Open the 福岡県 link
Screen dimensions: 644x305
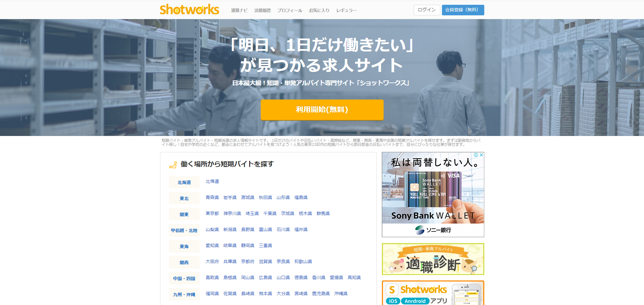tap(212, 293)
